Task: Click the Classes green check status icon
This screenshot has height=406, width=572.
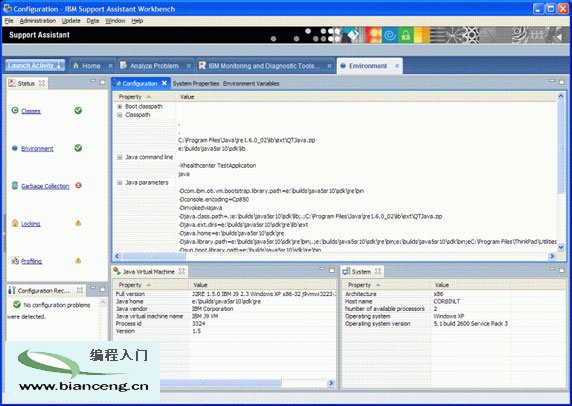Action: (x=78, y=111)
